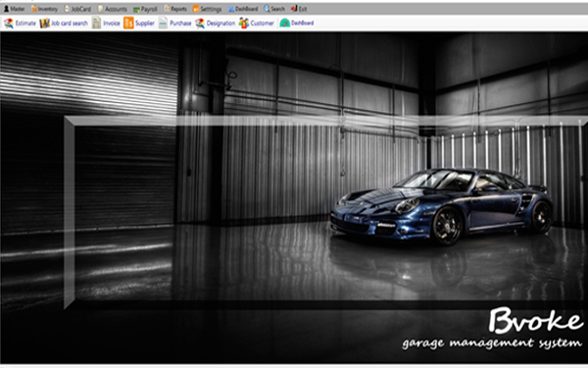This screenshot has width=588, height=368.
Task: Open the Payroll menu
Action: click(145, 9)
